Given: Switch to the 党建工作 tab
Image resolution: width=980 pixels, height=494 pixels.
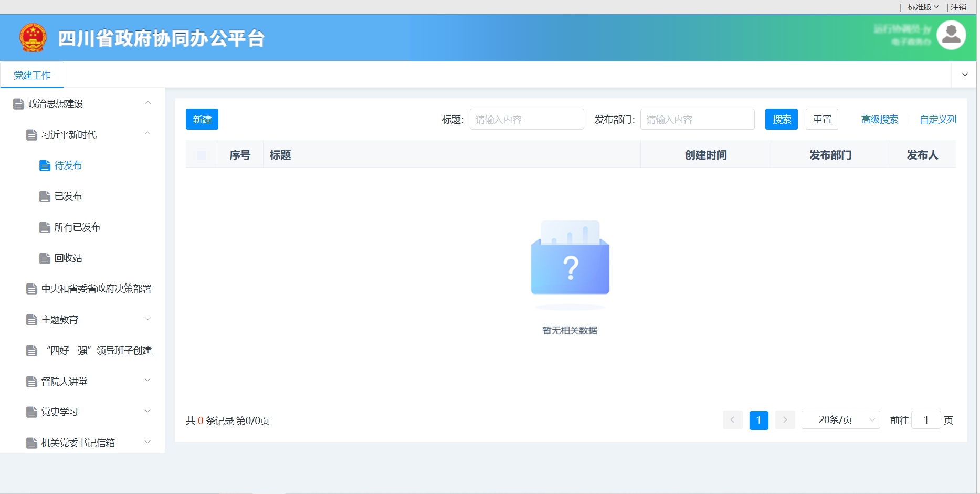Looking at the screenshot, I should coord(32,76).
